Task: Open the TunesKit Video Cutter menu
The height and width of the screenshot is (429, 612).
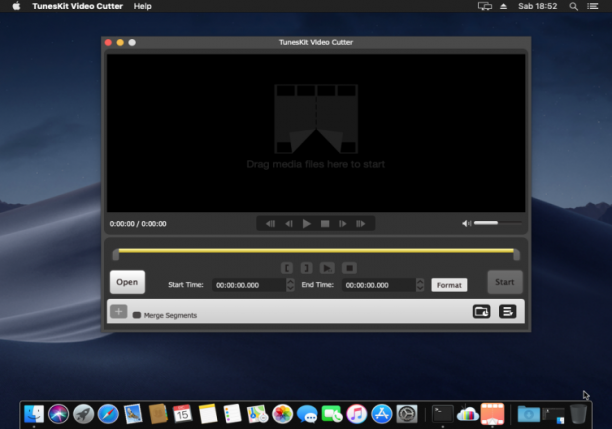Action: coord(77,6)
